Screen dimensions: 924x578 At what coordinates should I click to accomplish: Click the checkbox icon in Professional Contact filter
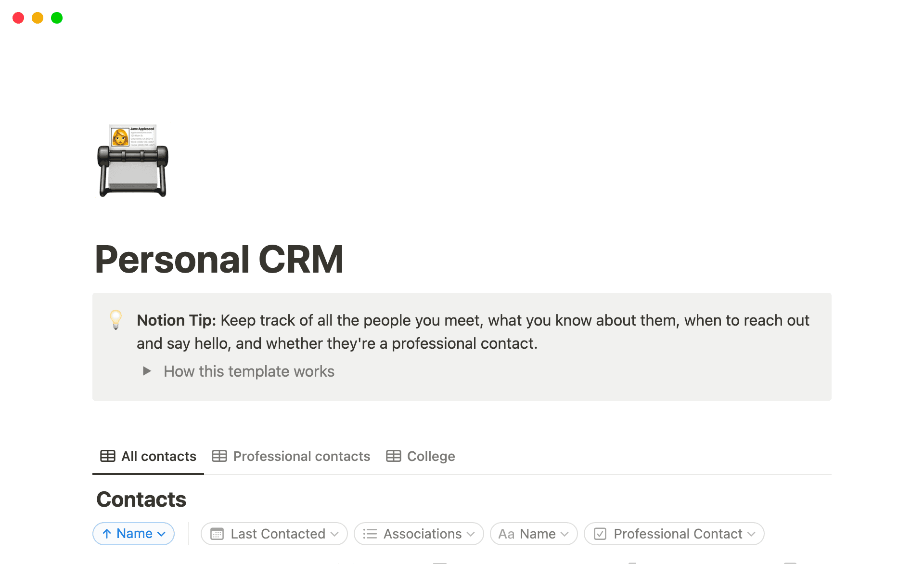[600, 534]
